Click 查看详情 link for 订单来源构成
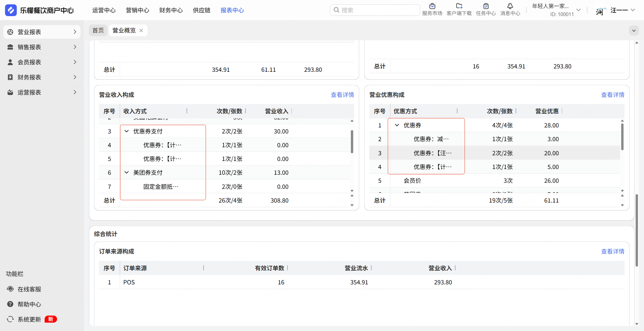Screen dimensions: 644x331 click(x=612, y=252)
